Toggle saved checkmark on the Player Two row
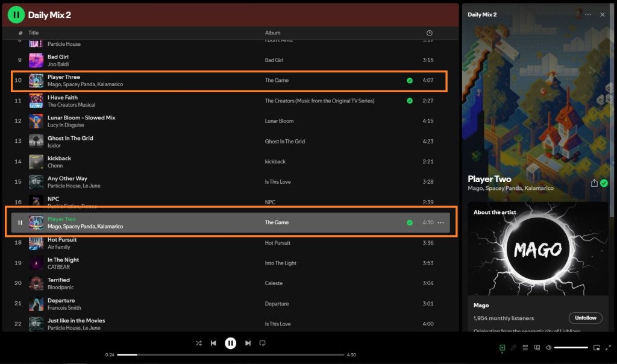Screen dimensions: 617x364 (x=410, y=222)
